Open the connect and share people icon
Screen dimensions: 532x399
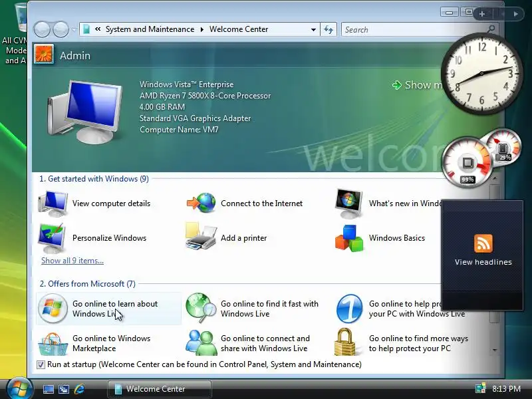[201, 342]
